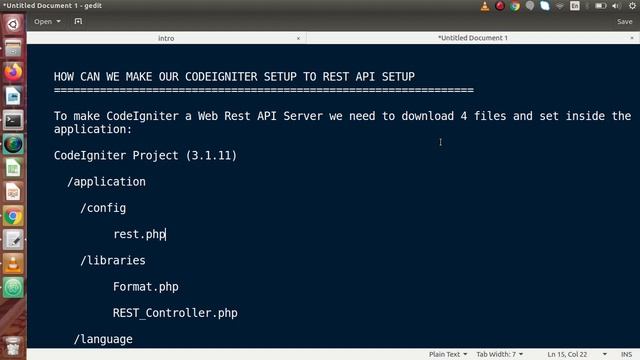Close the Untitled Document 1 tab
The image size is (640, 360).
632,38
